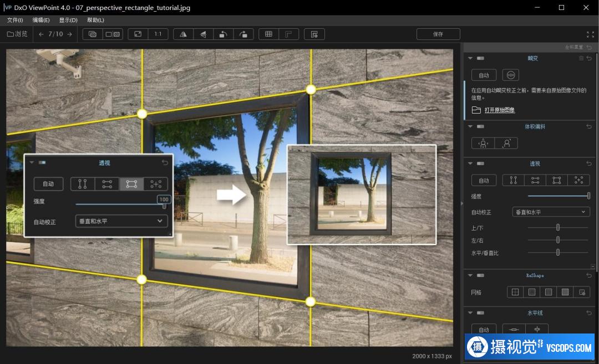
Task: Toggle the grid overlay toolbar icon
Action: pyautogui.click(x=268, y=34)
